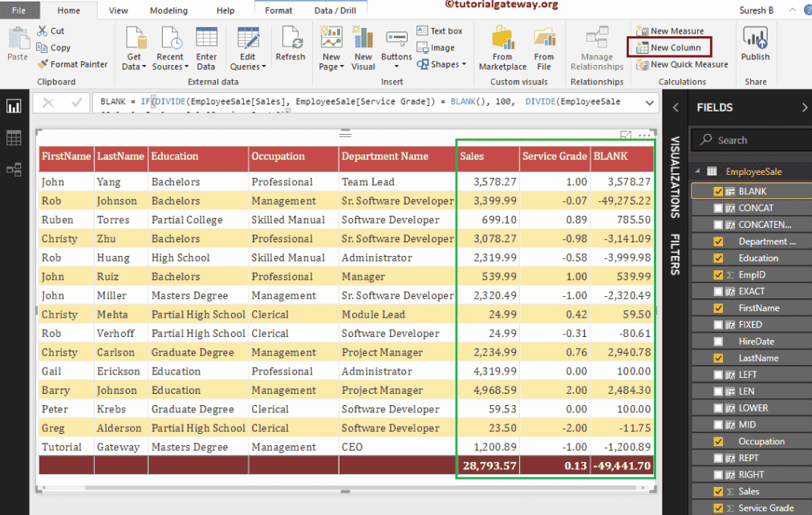Enable the HireDate field checkbox
Viewport: 812px width, 515px height.
(719, 342)
